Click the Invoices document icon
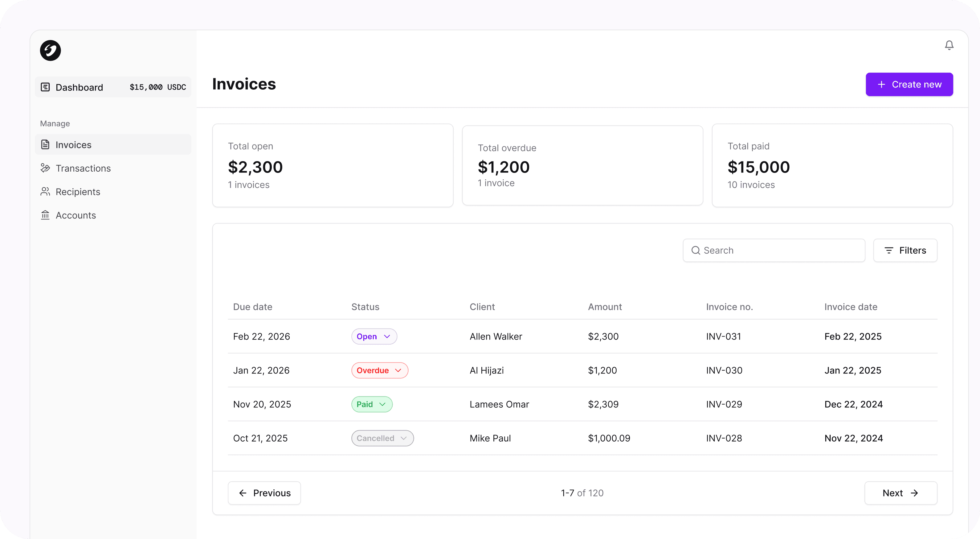The image size is (980, 539). point(45,145)
